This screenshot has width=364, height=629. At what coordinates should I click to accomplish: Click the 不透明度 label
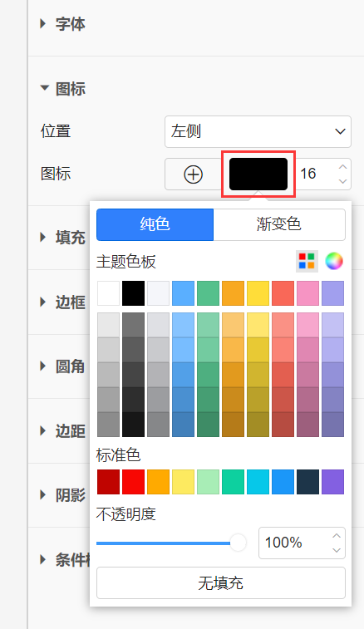click(126, 514)
